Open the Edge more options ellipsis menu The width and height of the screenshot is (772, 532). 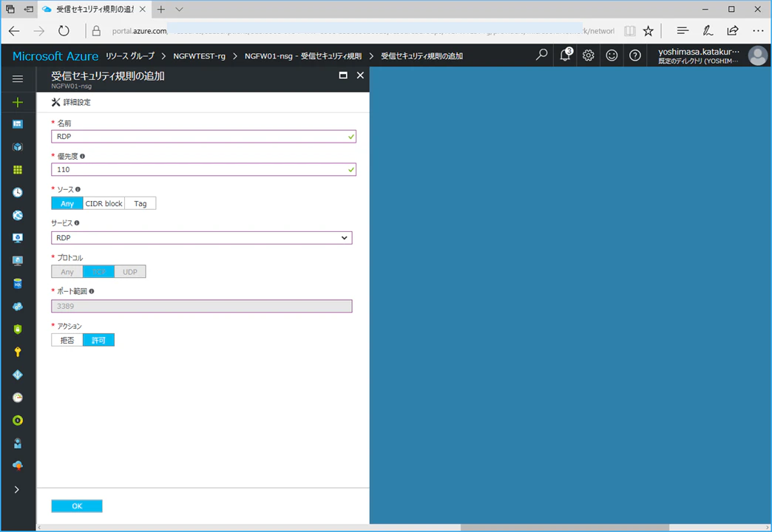(x=758, y=31)
